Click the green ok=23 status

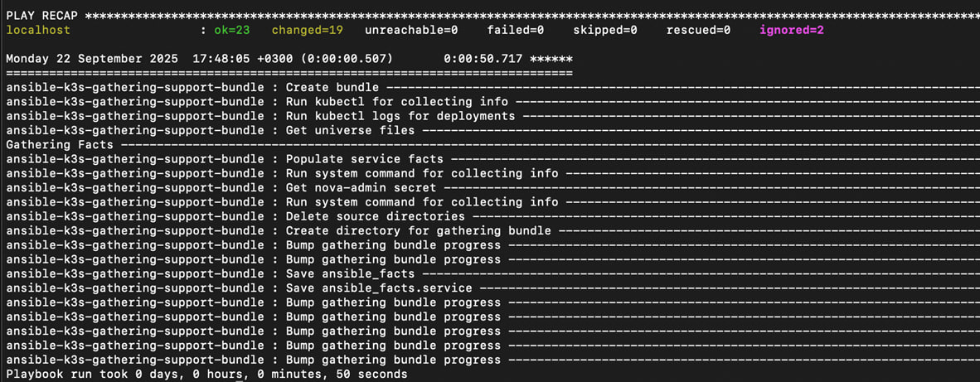(232, 29)
